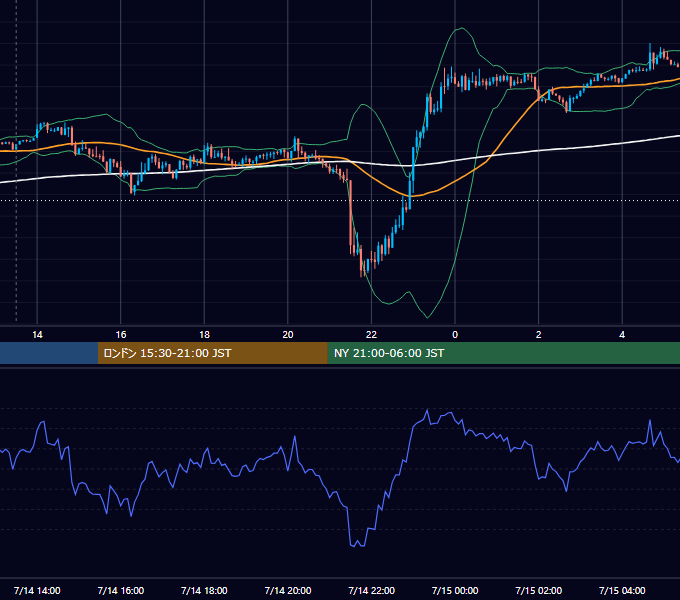
Task: Click the 7/14 14:00 indicator axis label
Action: pos(37,590)
